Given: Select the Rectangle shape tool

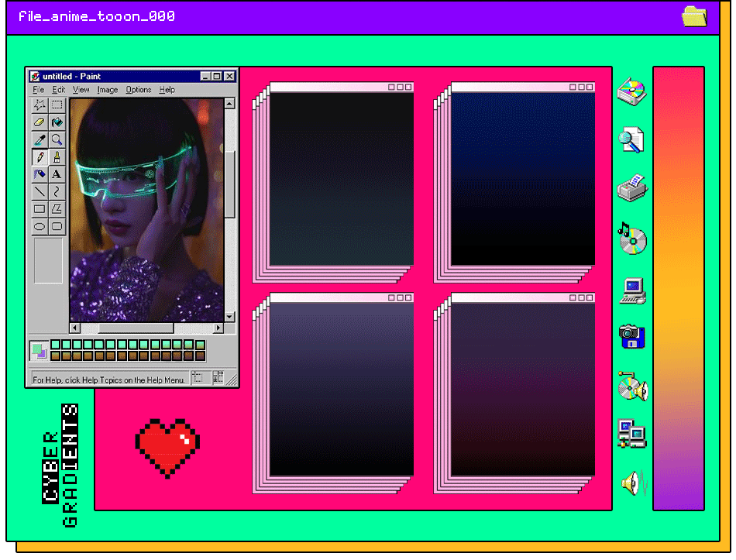Looking at the screenshot, I should click(x=40, y=209).
